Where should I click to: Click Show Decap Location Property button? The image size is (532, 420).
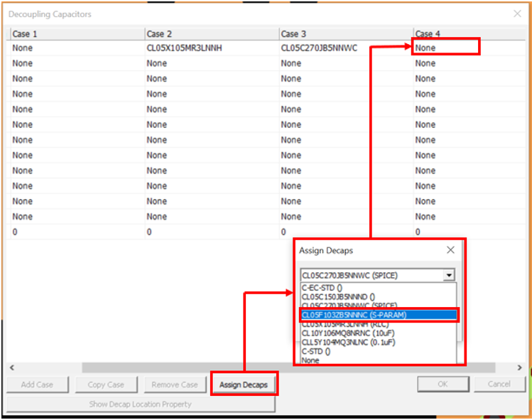[x=141, y=404]
